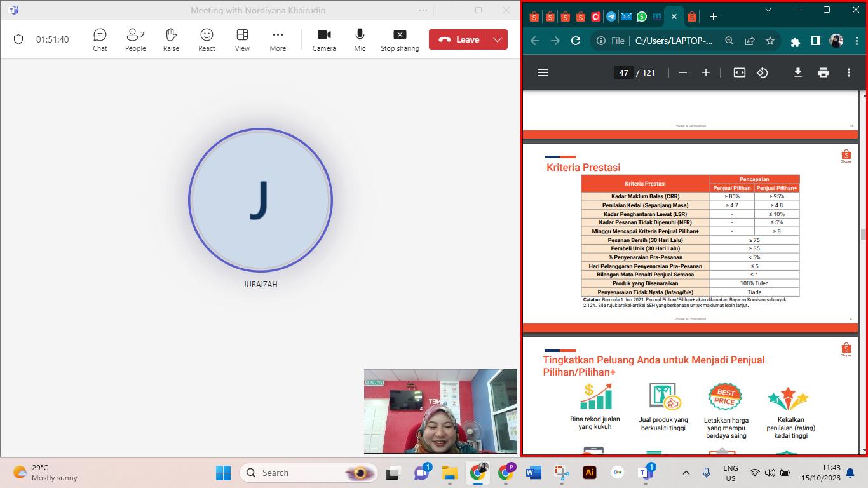
Task: Click the PDF page number field showing 47
Action: [623, 72]
